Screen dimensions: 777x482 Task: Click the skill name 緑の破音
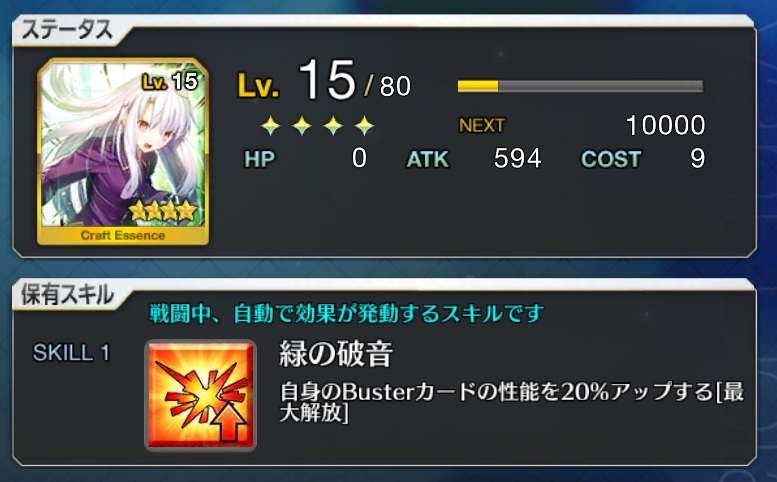point(336,354)
